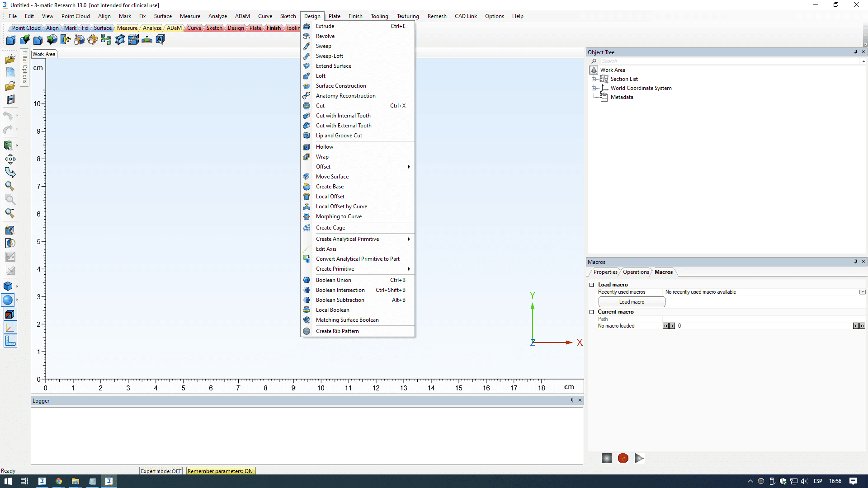868x488 pixels.
Task: Click the Boolean Union icon
Action: pos(307,280)
